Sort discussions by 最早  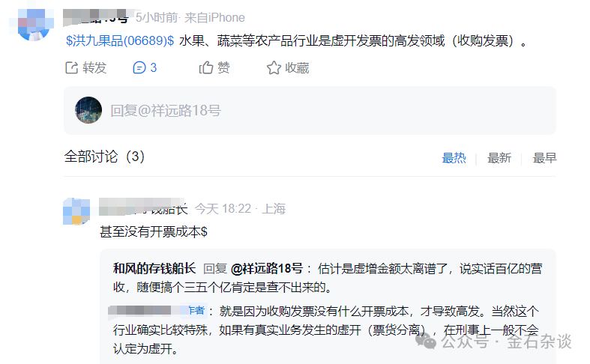pos(544,158)
